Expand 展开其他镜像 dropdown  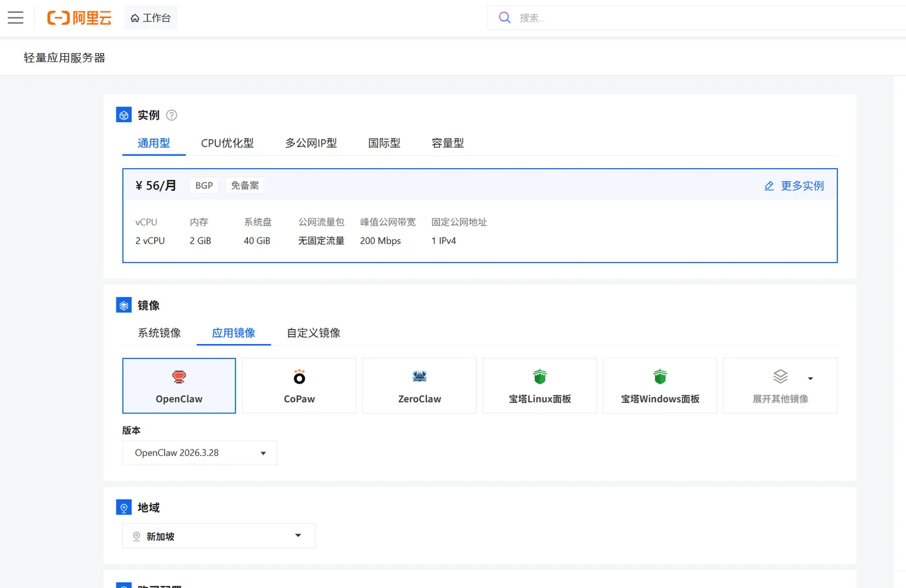pos(780,386)
